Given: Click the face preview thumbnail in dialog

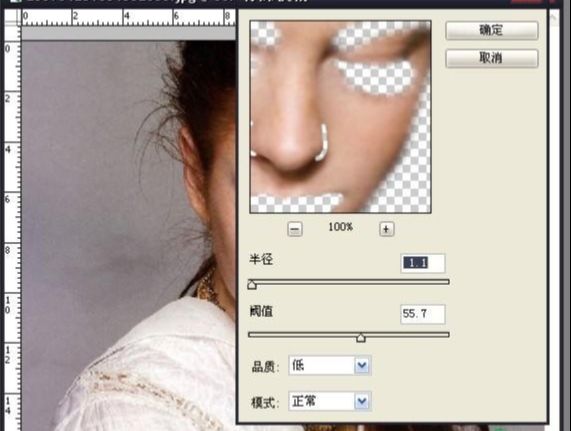Looking at the screenshot, I should pos(340,116).
